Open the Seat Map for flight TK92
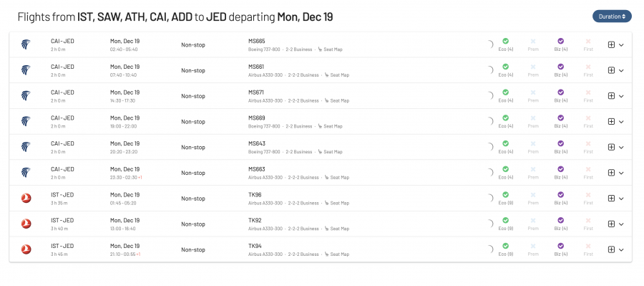Image resolution: width=644 pixels, height=286 pixels. coord(337,229)
